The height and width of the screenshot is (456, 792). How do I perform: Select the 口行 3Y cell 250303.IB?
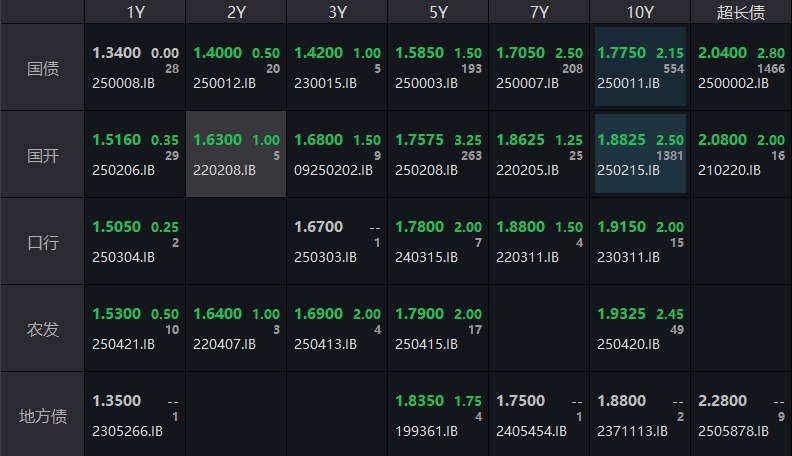(337, 241)
